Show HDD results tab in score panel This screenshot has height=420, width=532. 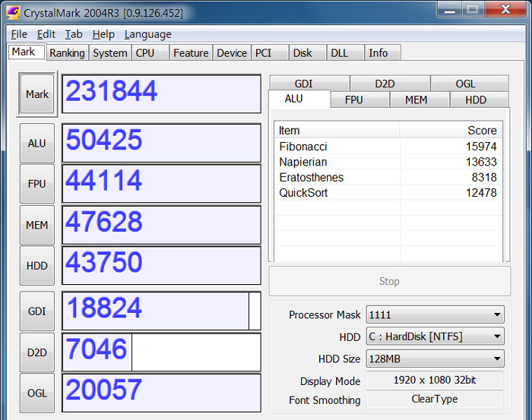[x=479, y=99]
